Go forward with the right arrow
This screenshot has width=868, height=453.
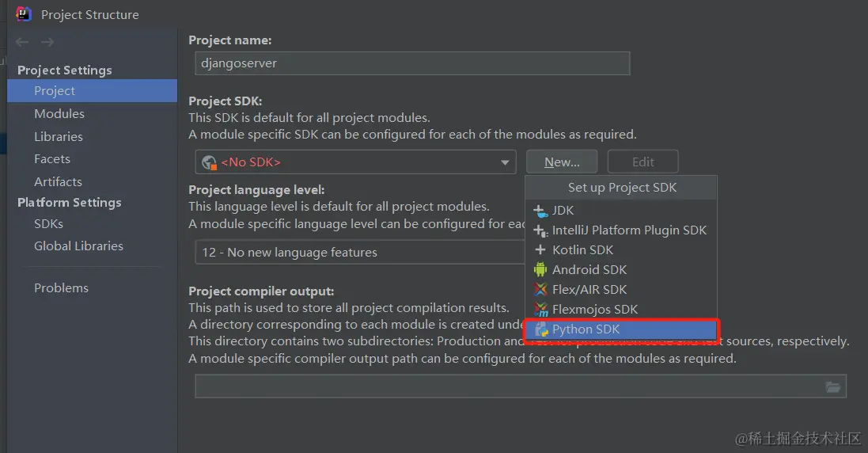tap(47, 42)
